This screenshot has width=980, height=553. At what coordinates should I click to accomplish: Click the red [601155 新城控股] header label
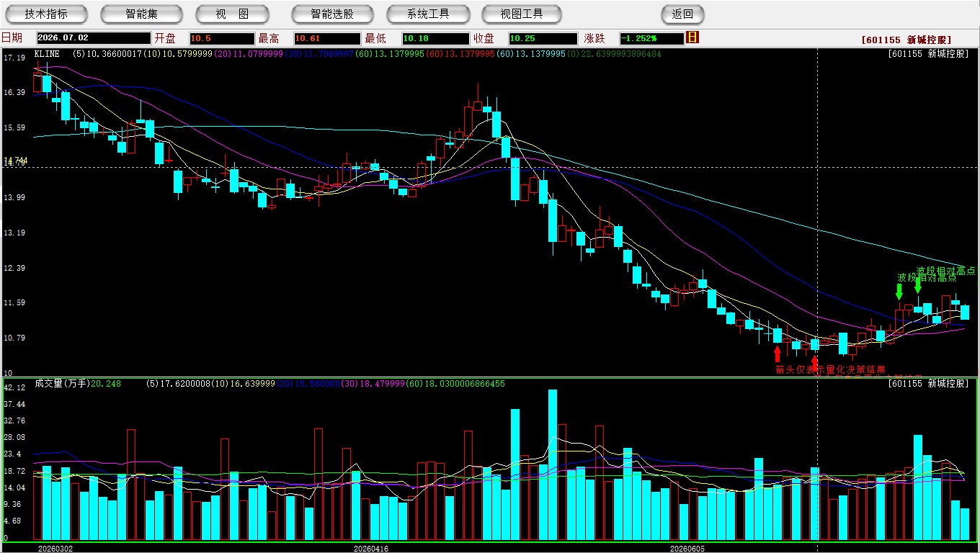coord(906,40)
